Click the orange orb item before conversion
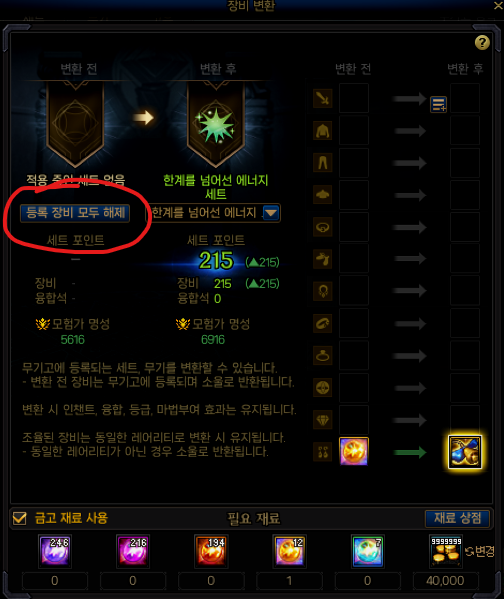Viewport: 504px width, 599px height. (x=354, y=452)
